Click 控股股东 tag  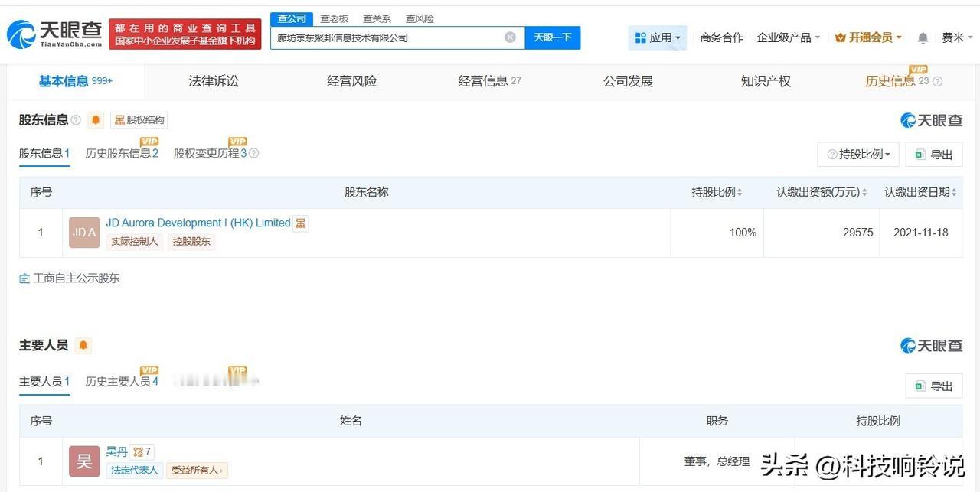tap(191, 242)
